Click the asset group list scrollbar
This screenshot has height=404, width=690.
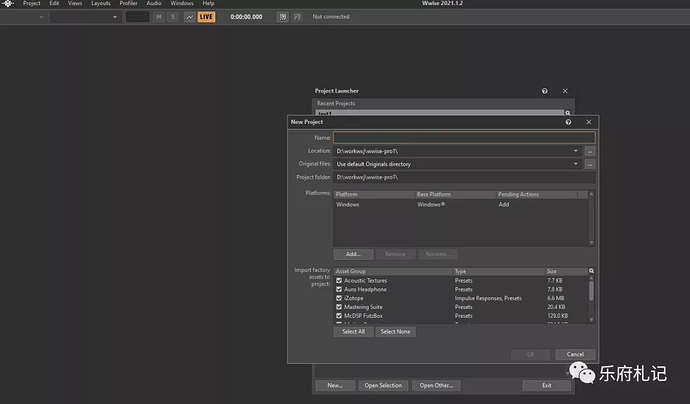point(590,290)
